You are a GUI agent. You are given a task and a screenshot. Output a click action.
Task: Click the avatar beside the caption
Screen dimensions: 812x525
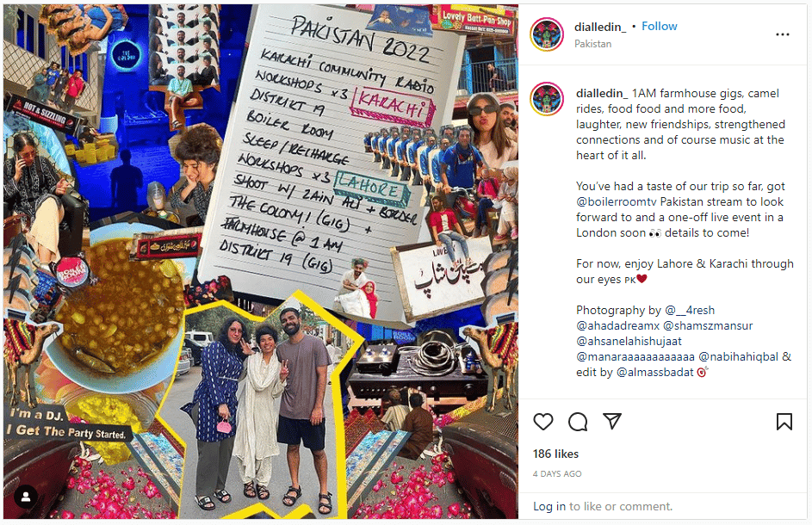coord(547,99)
